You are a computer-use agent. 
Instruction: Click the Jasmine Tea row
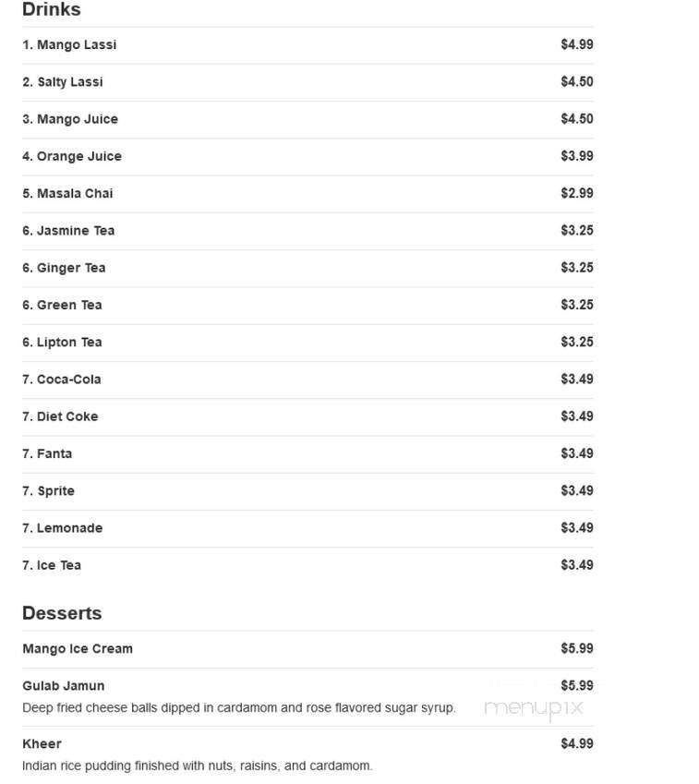pos(307,231)
